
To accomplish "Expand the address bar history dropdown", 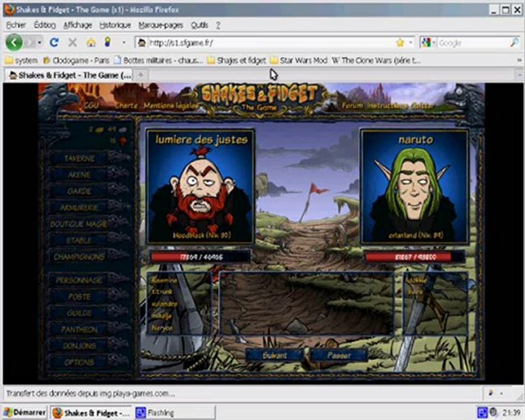I will pos(411,43).
